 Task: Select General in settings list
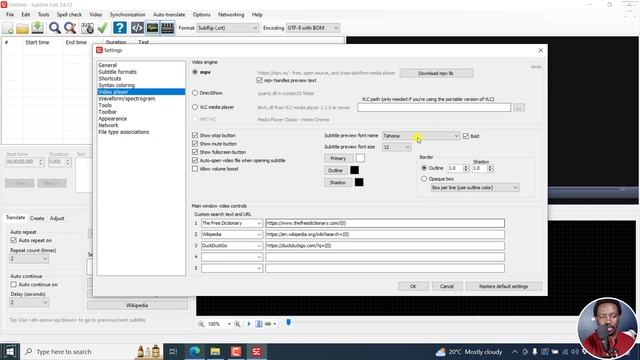(108, 65)
